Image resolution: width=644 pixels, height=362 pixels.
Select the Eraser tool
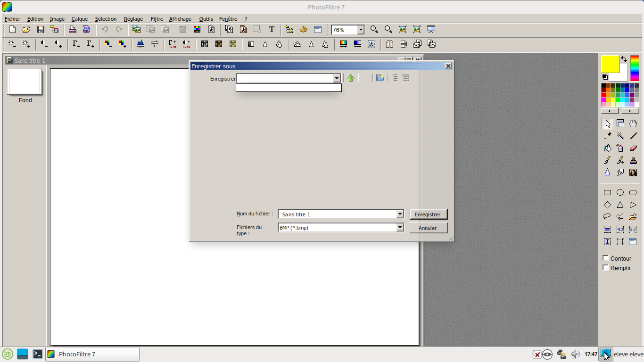633,148
